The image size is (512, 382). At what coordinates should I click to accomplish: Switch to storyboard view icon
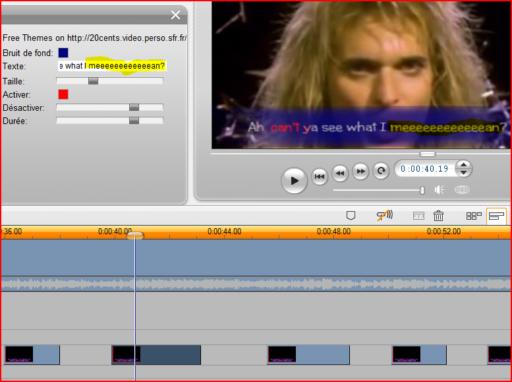coord(473,216)
